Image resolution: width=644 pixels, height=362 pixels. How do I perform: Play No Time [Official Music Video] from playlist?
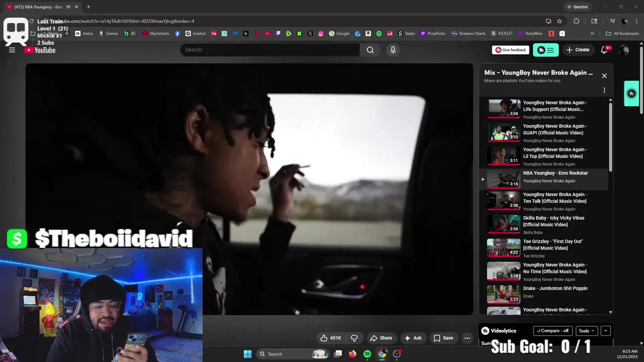[x=545, y=271]
